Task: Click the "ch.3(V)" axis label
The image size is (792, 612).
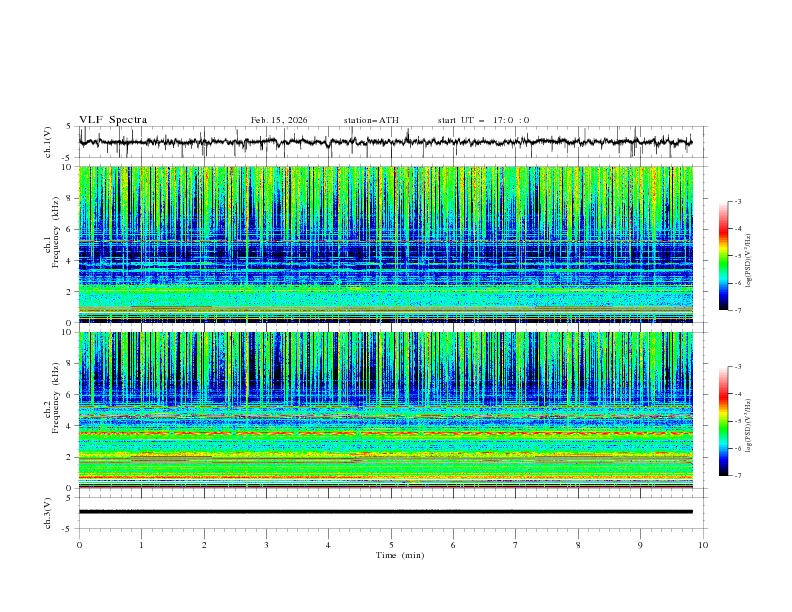Action: 48,513
